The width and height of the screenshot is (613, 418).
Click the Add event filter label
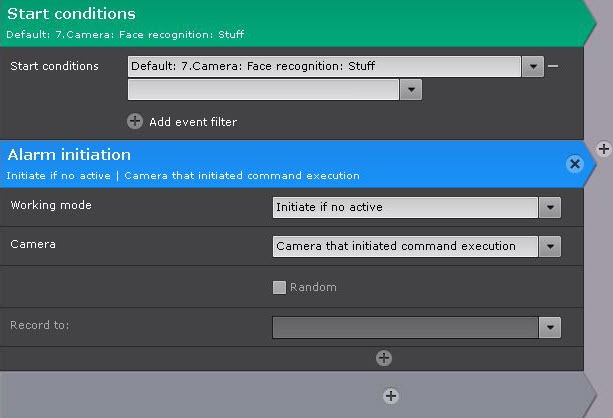coord(193,122)
